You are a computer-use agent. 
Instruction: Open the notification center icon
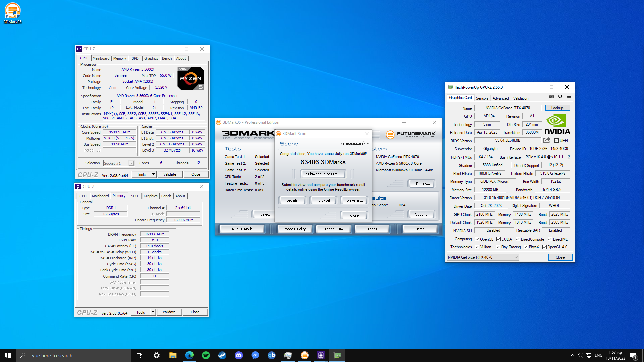[633, 356]
